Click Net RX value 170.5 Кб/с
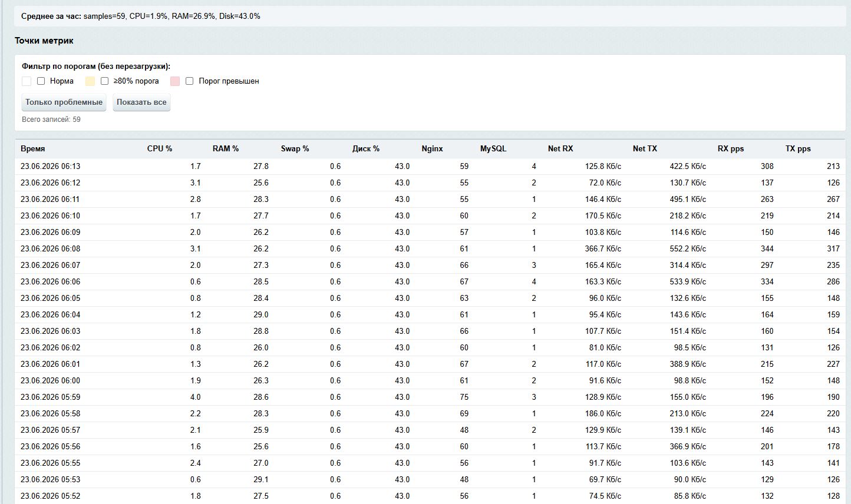This screenshot has width=851, height=504. point(603,216)
